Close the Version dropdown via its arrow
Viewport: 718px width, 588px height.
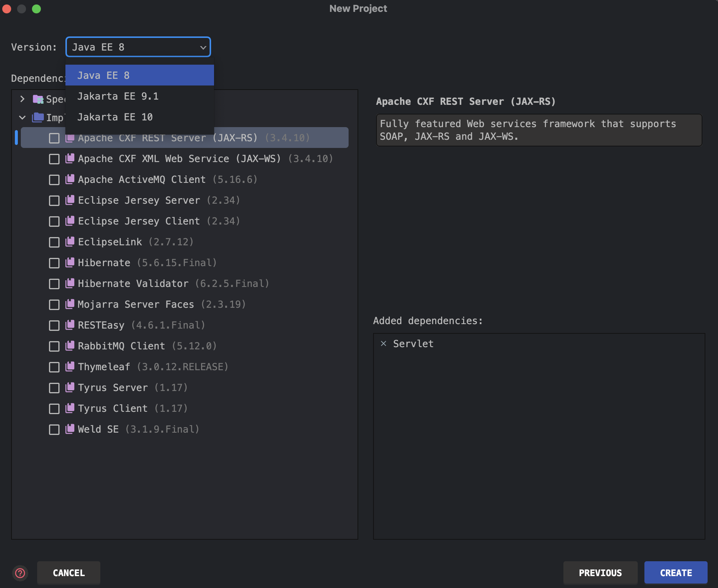point(203,47)
